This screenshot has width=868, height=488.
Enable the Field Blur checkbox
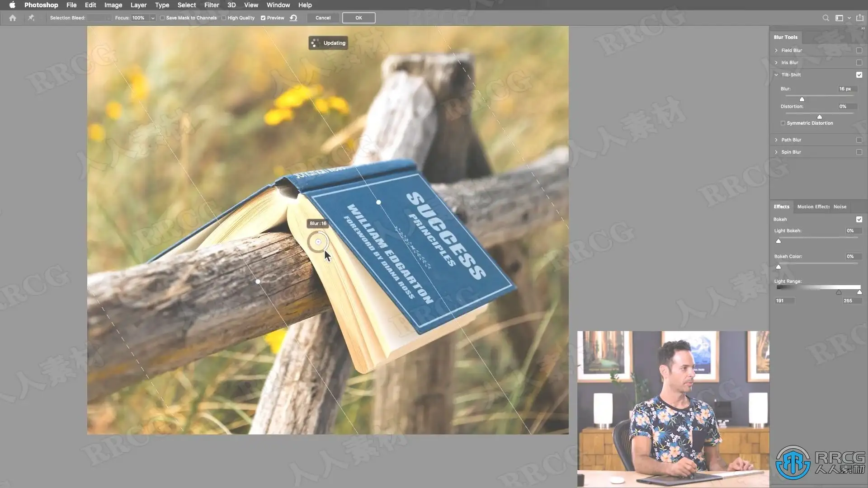click(859, 51)
